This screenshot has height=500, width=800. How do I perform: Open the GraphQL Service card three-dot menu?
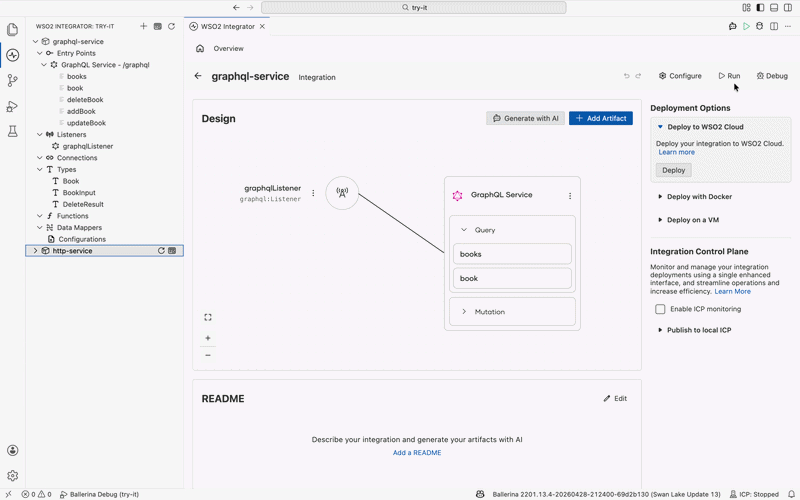[x=570, y=196]
